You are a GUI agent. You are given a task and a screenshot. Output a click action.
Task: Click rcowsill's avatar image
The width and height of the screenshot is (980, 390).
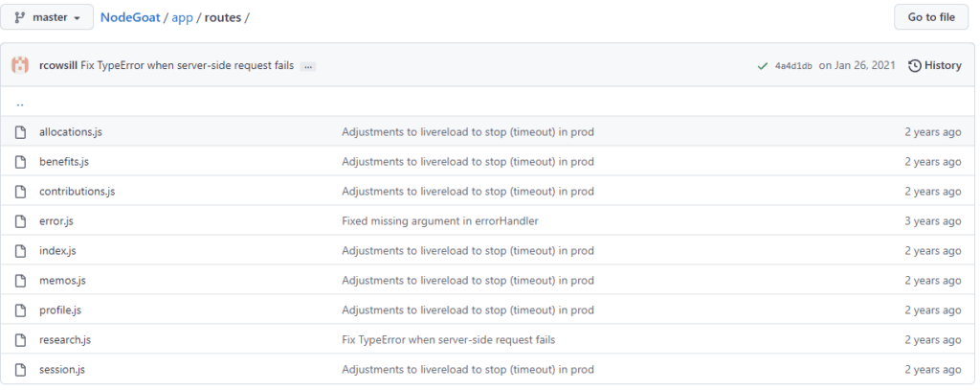[20, 65]
